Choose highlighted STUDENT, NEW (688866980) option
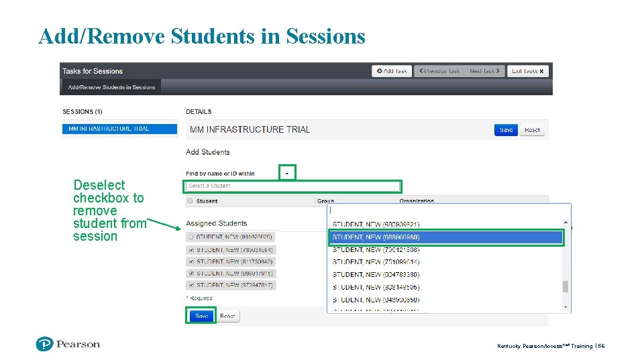Screen dimensions: 644x362 [445, 237]
